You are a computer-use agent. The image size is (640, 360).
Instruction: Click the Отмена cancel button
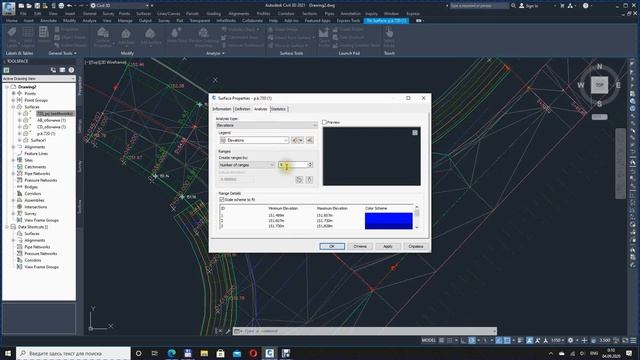pyautogui.click(x=360, y=247)
